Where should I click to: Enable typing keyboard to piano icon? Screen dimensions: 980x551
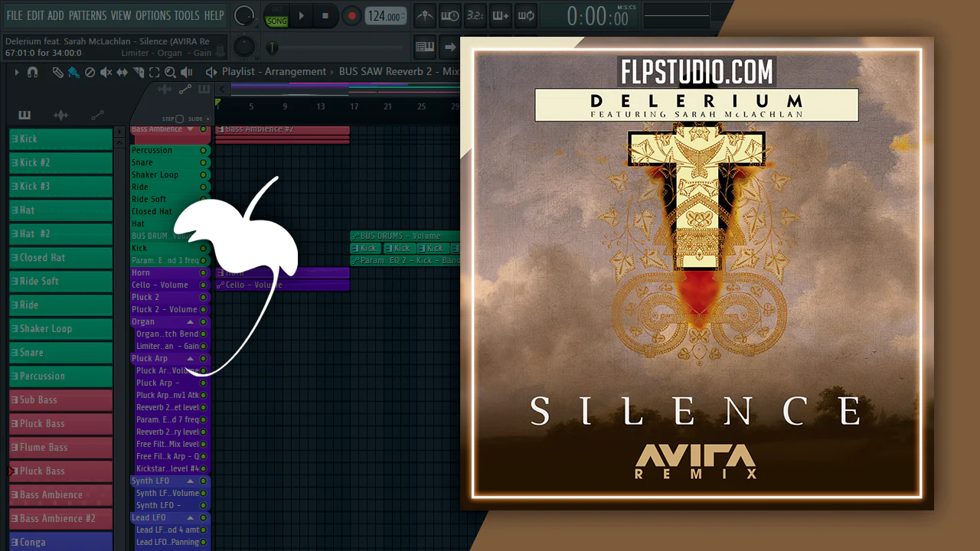(425, 47)
